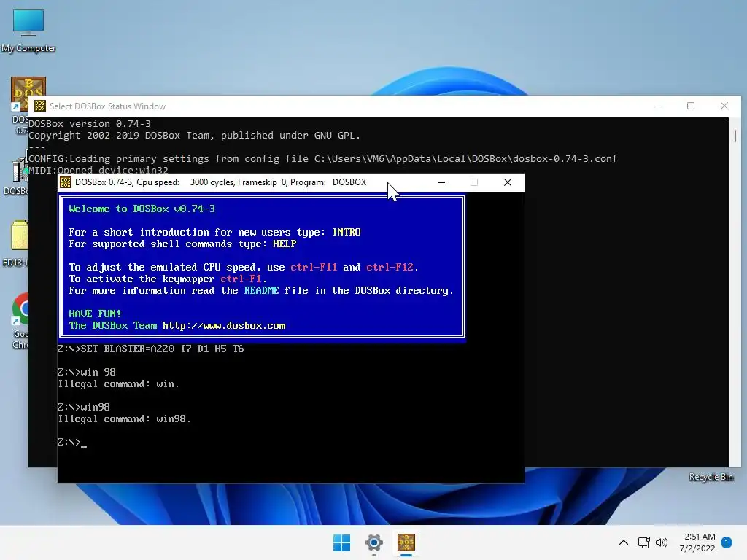
Task: Open the Recycle Bin on the desktop
Action: pyautogui.click(x=711, y=477)
